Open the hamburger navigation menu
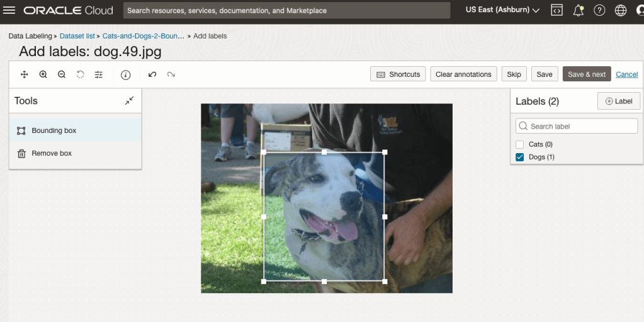This screenshot has width=644, height=322. (9, 11)
